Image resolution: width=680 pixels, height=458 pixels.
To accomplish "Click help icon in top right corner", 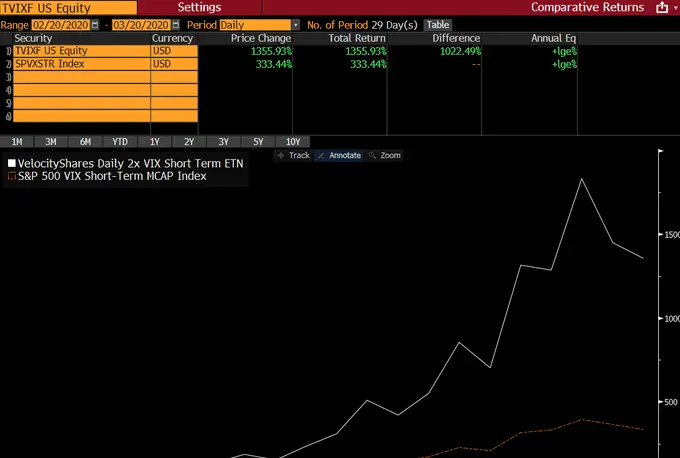I will (675, 7).
